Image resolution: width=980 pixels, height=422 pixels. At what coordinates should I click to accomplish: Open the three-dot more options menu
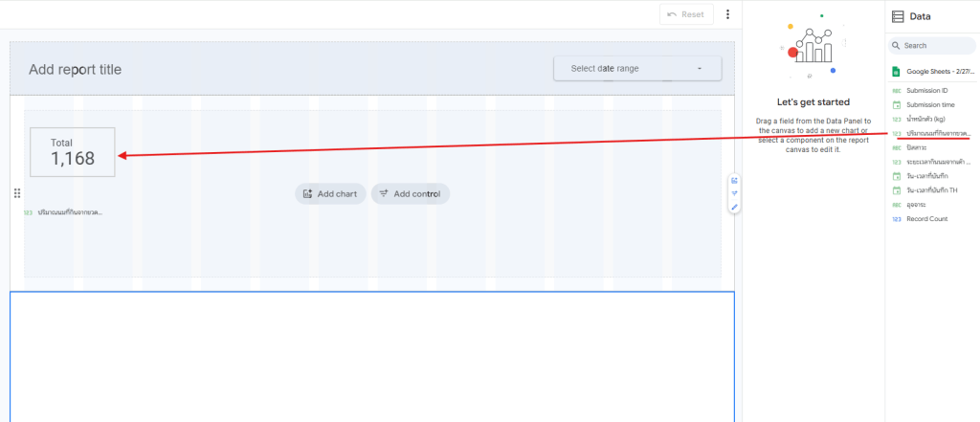coord(727,14)
